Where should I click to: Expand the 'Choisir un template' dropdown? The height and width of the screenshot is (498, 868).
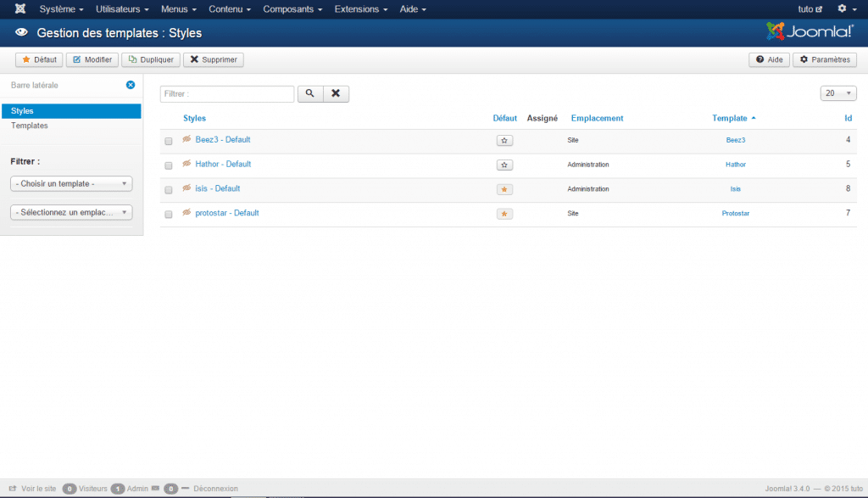[x=71, y=183]
